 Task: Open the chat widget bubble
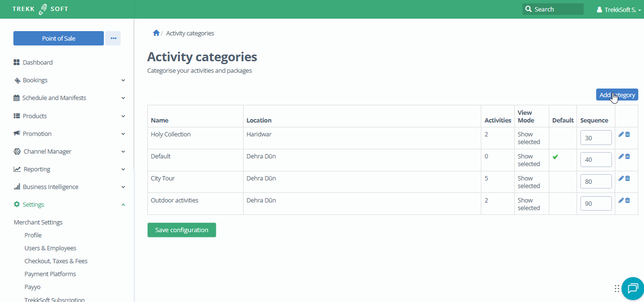coord(633,288)
